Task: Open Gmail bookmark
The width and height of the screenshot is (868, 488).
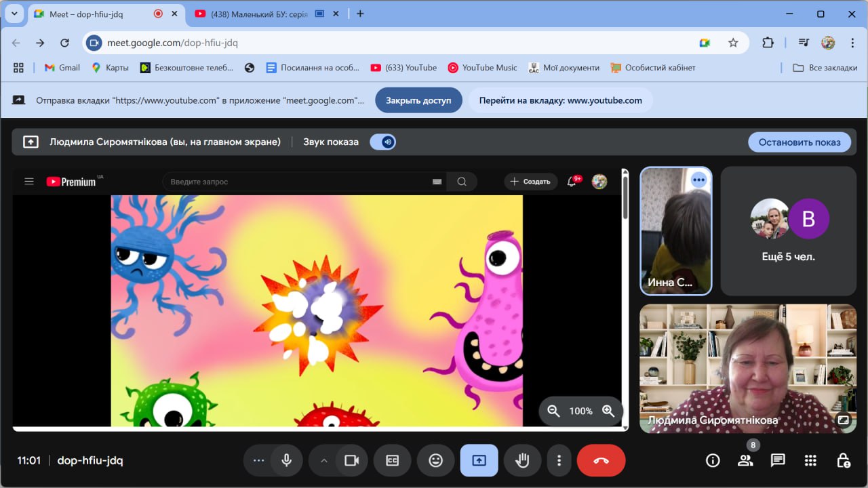Action: coord(62,68)
